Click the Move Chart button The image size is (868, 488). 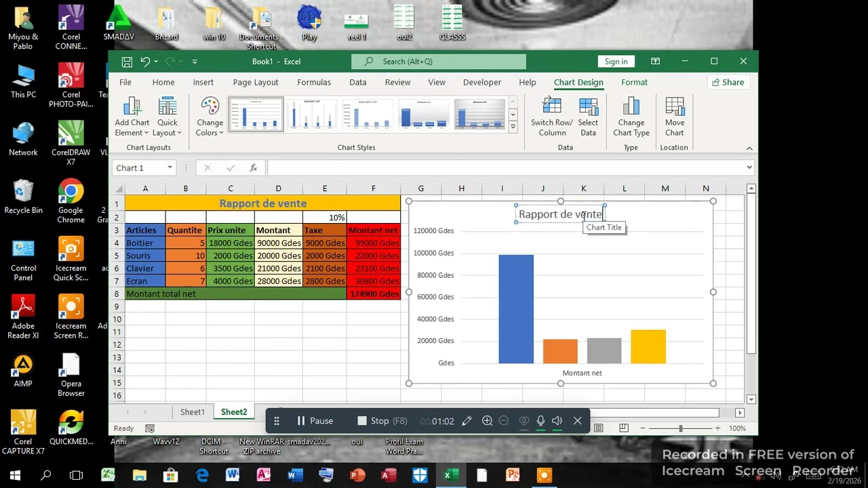674,117
